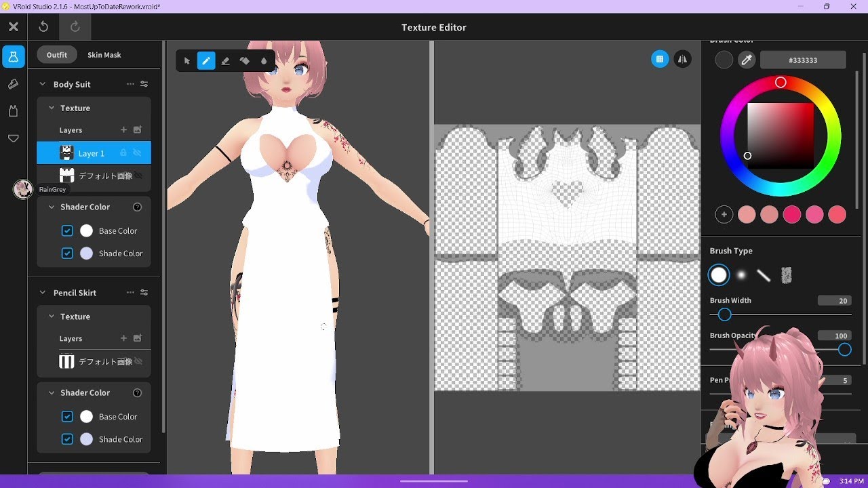Collapse Body Suit Texture section

coord(51,108)
